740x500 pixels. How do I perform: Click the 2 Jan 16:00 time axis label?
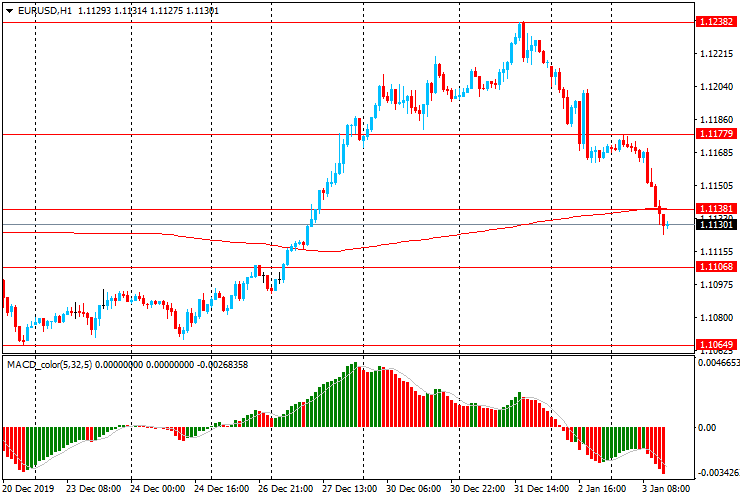602,488
